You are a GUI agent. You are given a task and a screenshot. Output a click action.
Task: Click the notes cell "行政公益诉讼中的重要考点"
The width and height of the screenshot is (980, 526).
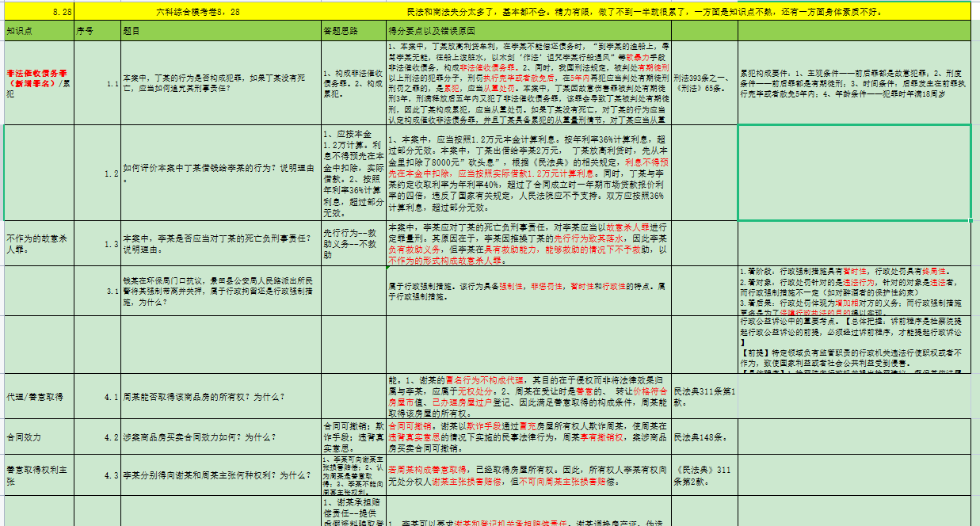coord(854,343)
